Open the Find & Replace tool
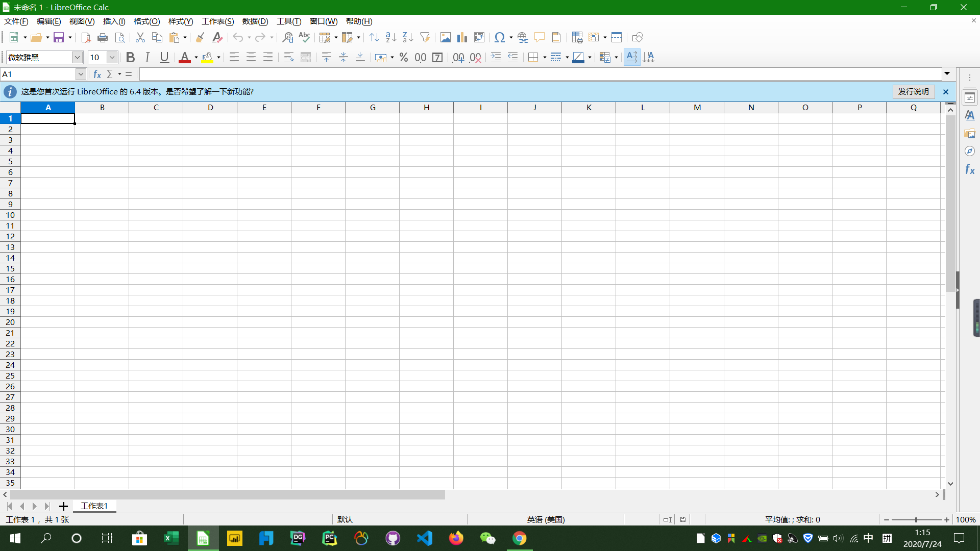 point(287,37)
